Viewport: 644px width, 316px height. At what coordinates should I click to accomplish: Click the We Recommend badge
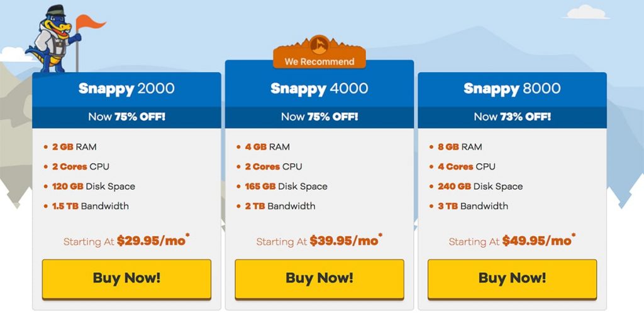319,53
